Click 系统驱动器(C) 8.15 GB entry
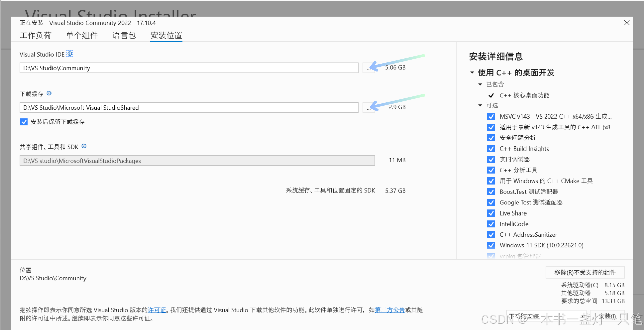 click(x=592, y=285)
